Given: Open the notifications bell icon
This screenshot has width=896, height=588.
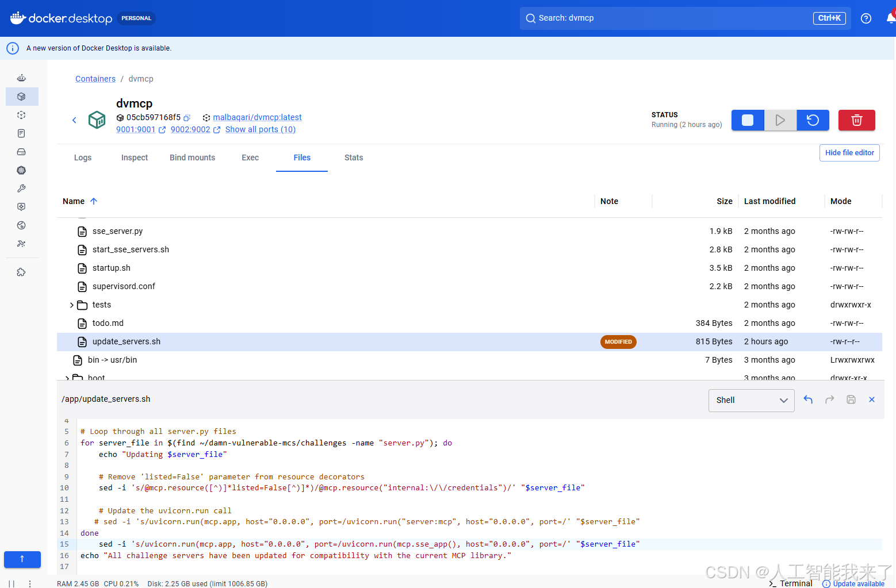Looking at the screenshot, I should tap(891, 18).
